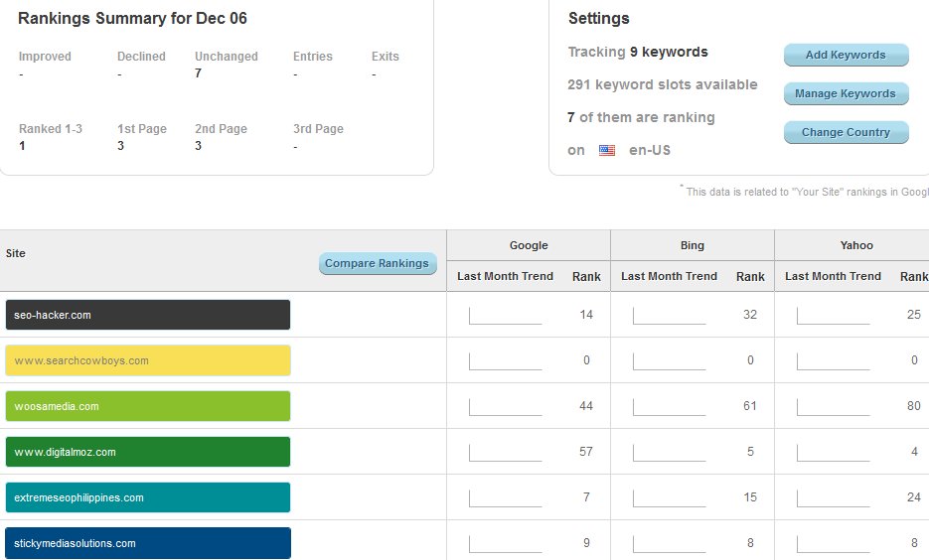Viewport: 929px width, 560px height.
Task: Click the Google column header
Action: point(529,245)
